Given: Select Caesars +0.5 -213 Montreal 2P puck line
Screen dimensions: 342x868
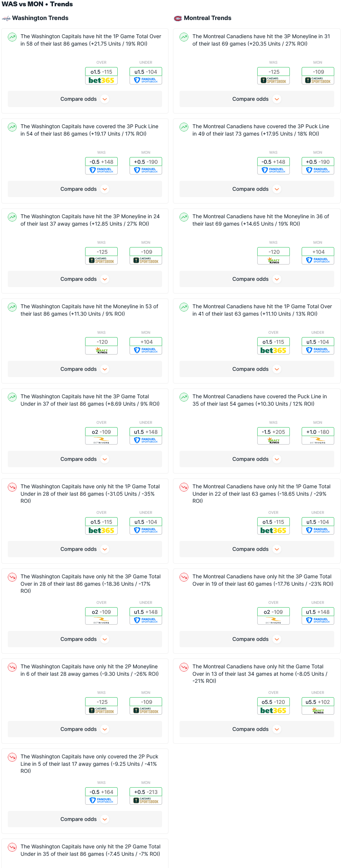Looking at the screenshot, I should coord(146,796).
